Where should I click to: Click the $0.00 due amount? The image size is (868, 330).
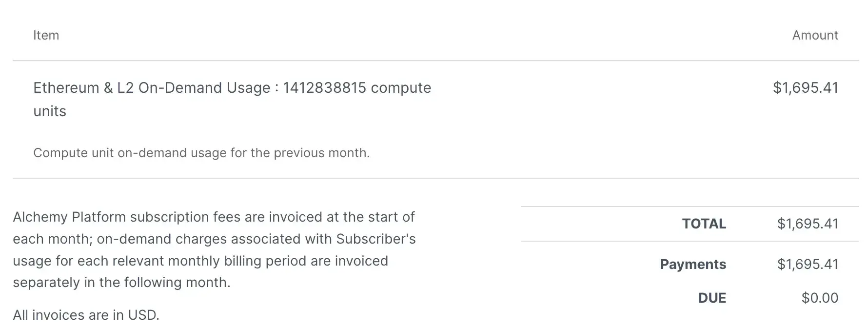pos(820,298)
